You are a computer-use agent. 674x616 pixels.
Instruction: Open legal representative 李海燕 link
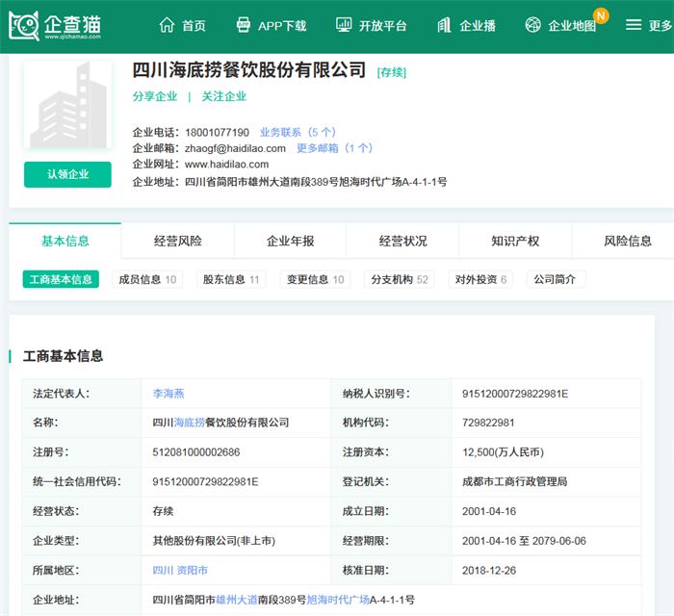(x=168, y=394)
